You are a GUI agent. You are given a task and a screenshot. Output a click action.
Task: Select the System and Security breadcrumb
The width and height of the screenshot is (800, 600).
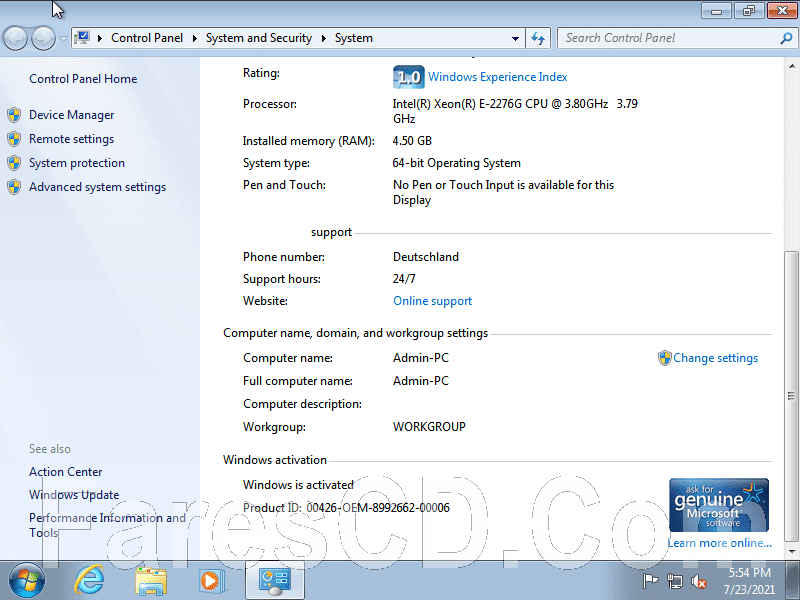[x=259, y=38]
